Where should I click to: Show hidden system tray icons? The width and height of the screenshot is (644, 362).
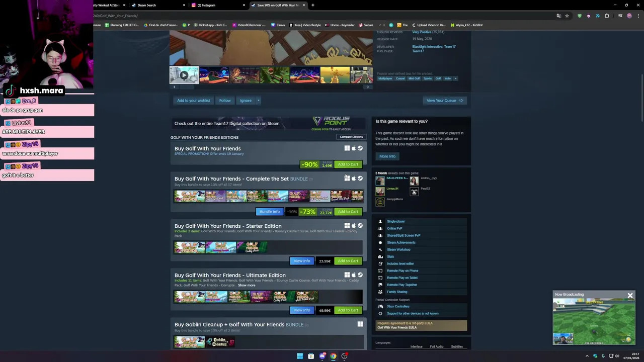click(x=587, y=356)
